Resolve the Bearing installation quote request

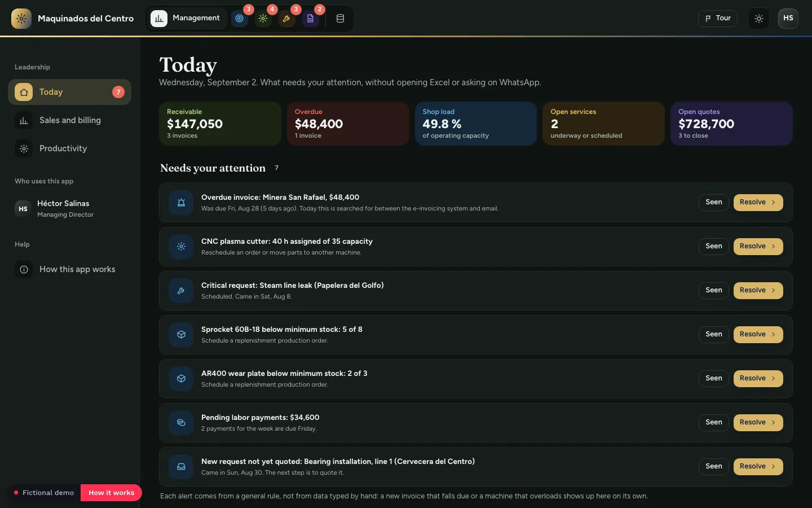pos(758,466)
